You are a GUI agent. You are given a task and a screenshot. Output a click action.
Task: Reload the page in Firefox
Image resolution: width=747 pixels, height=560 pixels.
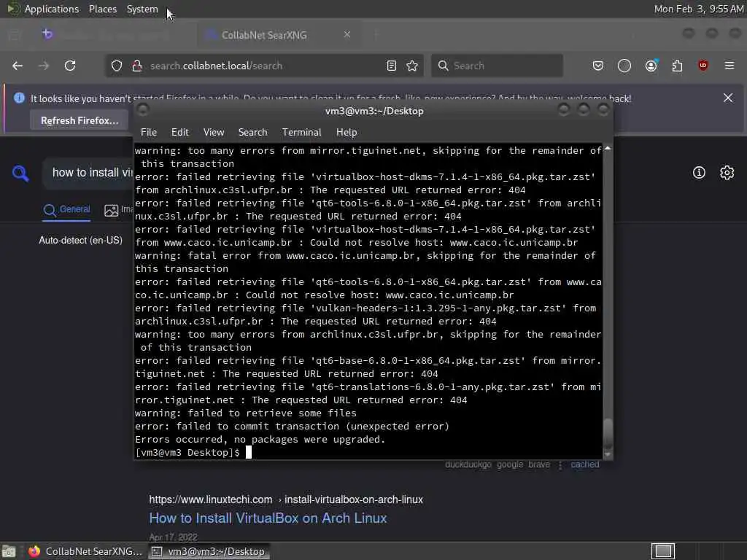(70, 66)
